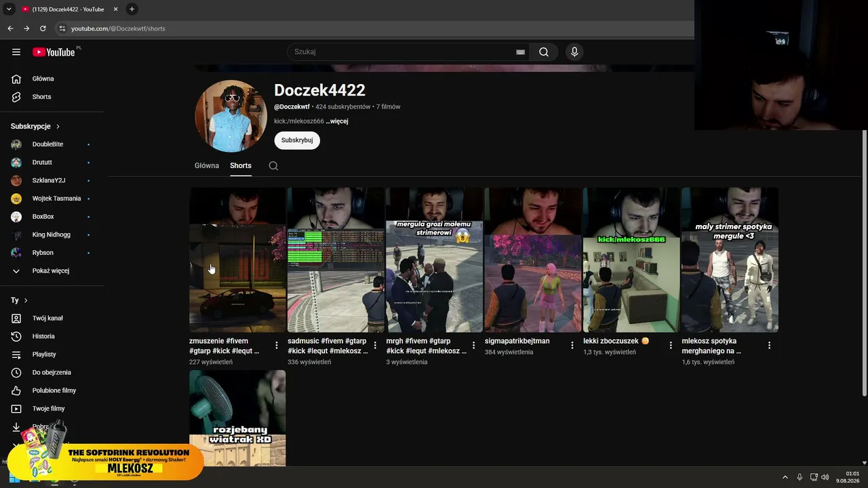Open options for mlekosz spotyka short
This screenshot has width=868, height=488.
(769, 346)
